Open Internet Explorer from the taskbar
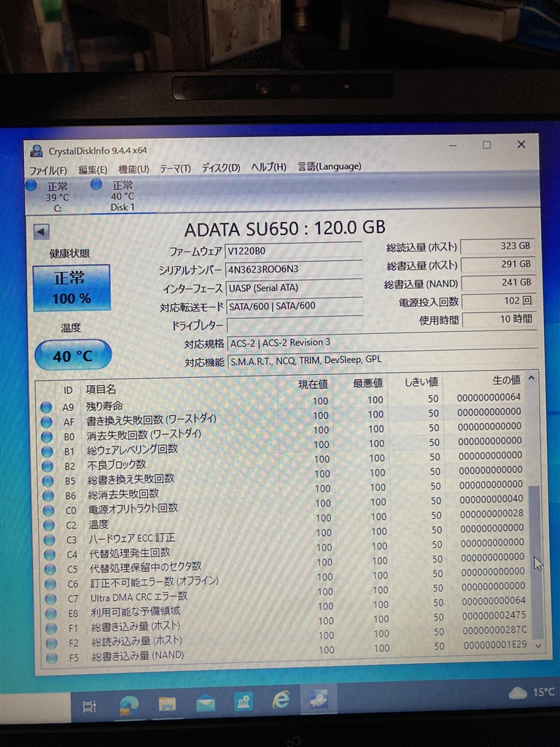The image size is (560, 747). tap(281, 701)
